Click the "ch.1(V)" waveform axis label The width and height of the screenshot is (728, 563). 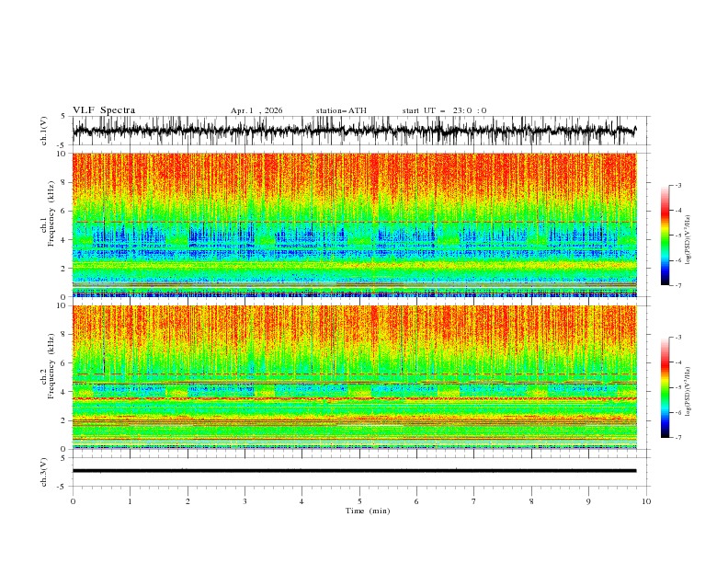pyautogui.click(x=44, y=131)
